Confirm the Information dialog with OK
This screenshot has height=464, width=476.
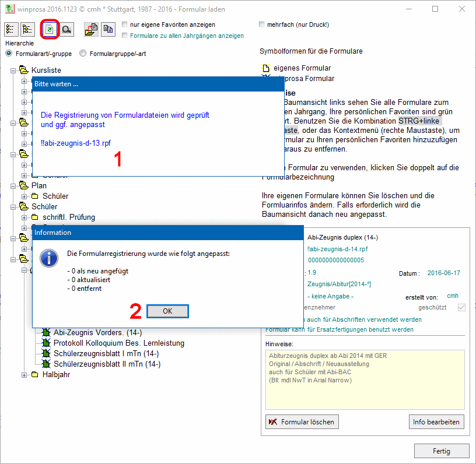[167, 311]
